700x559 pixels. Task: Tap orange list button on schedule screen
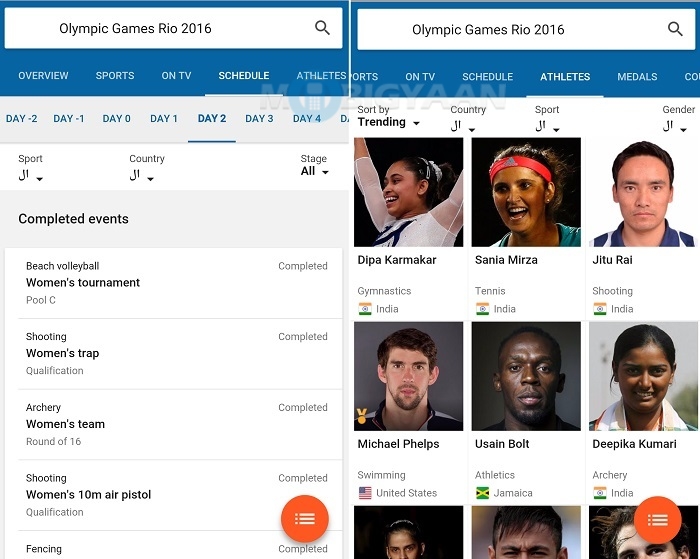click(305, 519)
